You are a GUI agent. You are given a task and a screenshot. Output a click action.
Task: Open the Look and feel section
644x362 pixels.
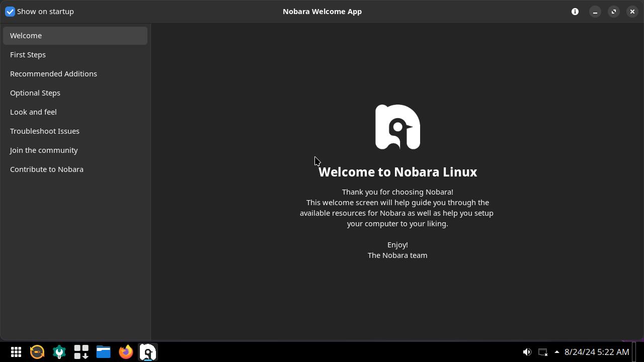(75, 112)
